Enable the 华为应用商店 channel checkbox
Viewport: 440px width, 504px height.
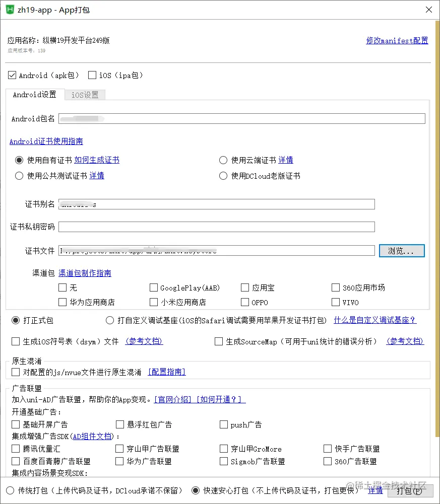(62, 302)
